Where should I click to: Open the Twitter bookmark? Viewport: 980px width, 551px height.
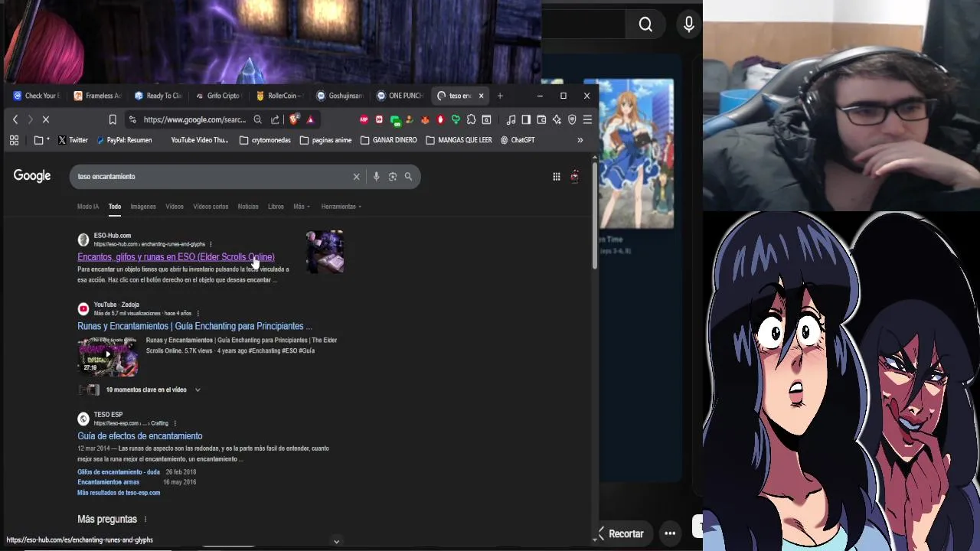point(73,140)
